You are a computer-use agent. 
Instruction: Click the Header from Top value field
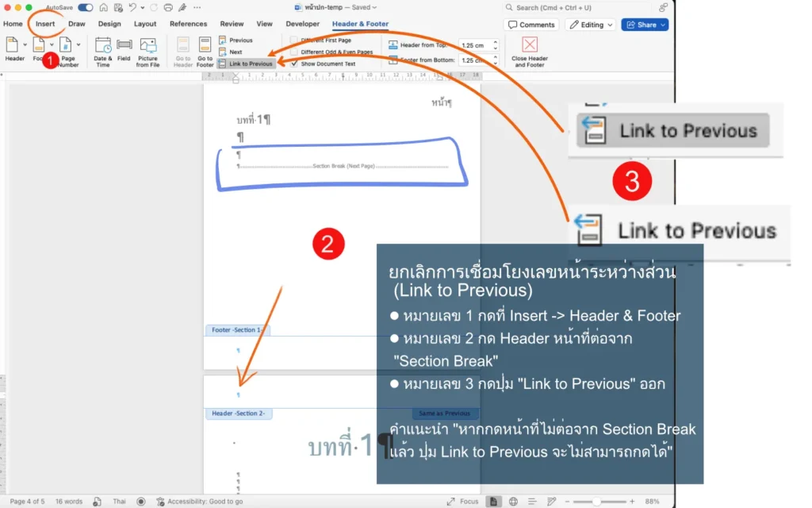coord(474,45)
